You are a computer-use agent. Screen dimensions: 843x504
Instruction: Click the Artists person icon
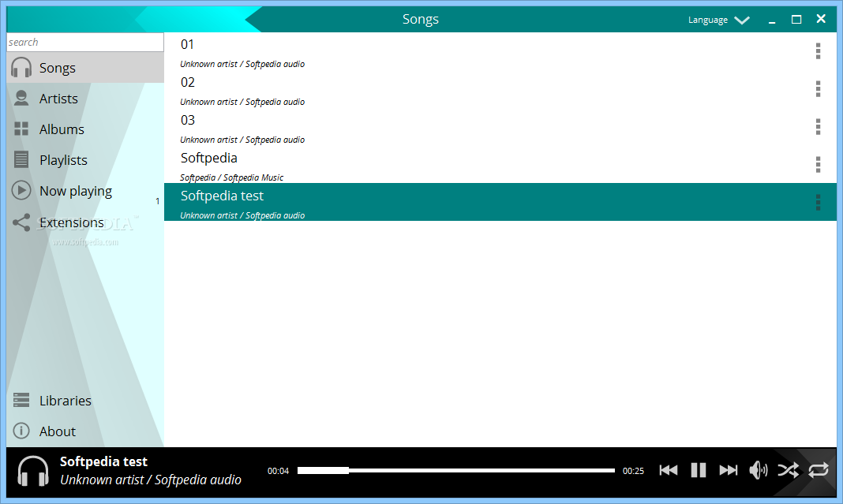(x=21, y=99)
